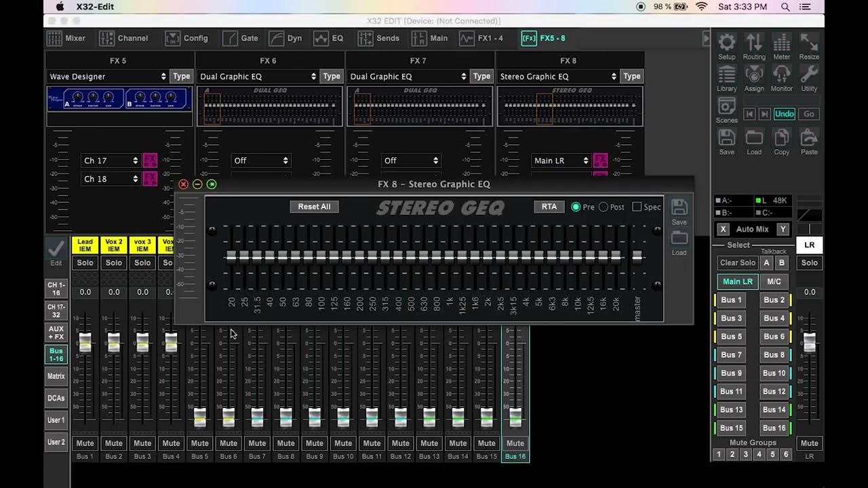
Task: Click the Clear Solo button
Action: pyautogui.click(x=738, y=263)
